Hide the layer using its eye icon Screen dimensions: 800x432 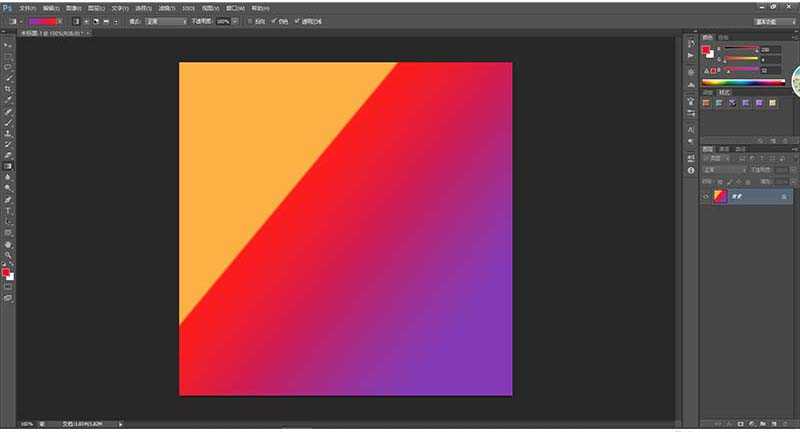(x=706, y=197)
